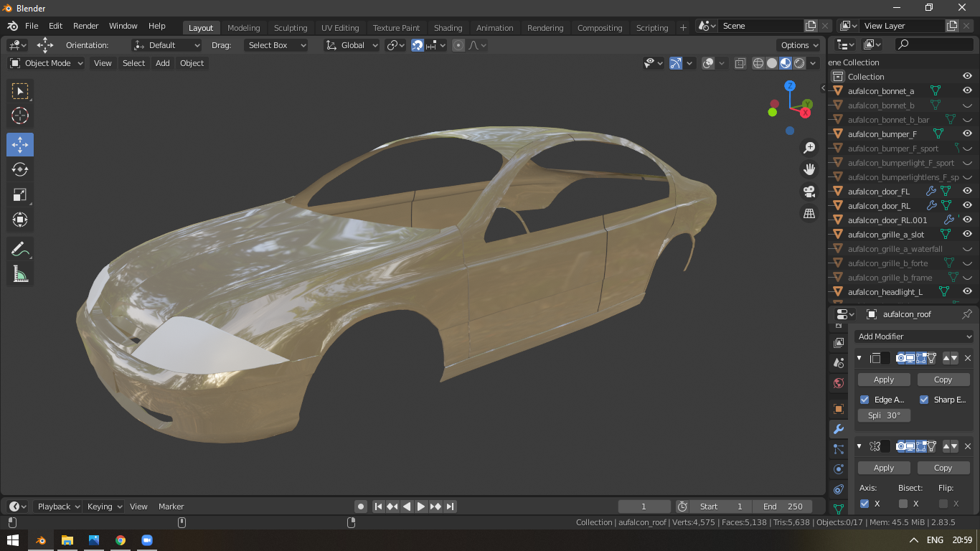Image resolution: width=980 pixels, height=551 pixels.
Task: Open the Add Modifier dropdown
Action: (x=914, y=336)
